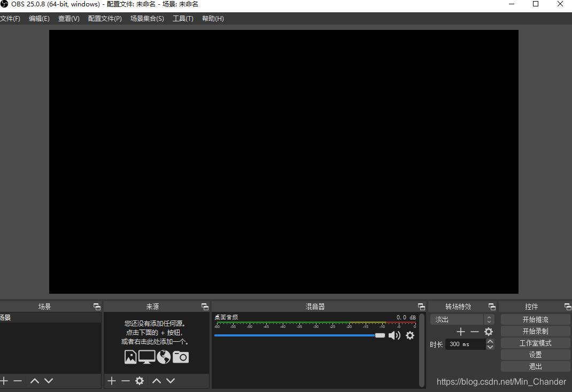Image resolution: width=572 pixels, height=392 pixels.
Task: Click the 0.0 dB level readout
Action: pos(406,317)
